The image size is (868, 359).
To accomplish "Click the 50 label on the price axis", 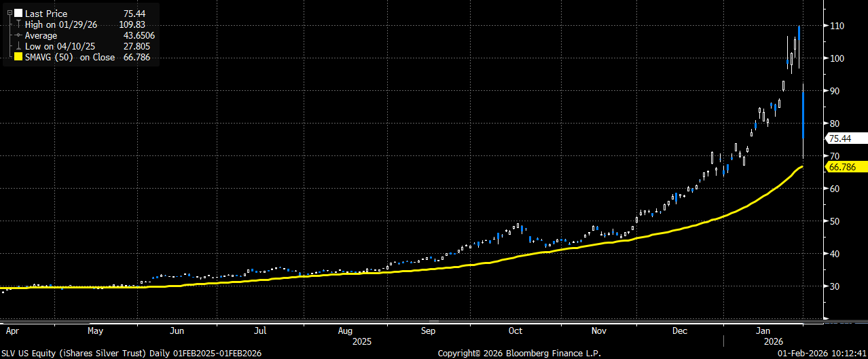I will [x=834, y=221].
